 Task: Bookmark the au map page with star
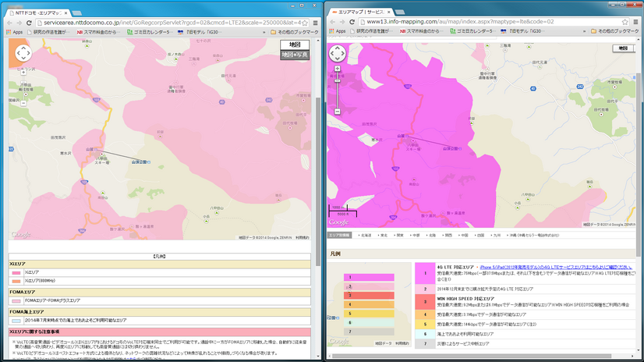[625, 22]
